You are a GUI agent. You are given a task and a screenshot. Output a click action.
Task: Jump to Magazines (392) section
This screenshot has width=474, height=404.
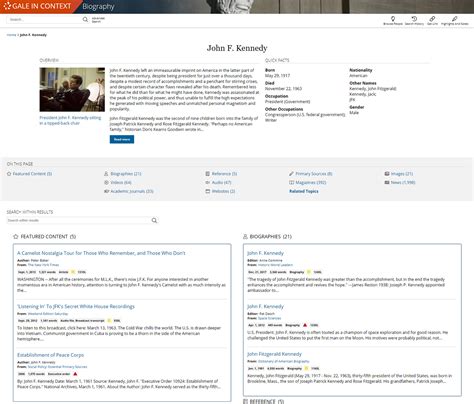pos(311,182)
